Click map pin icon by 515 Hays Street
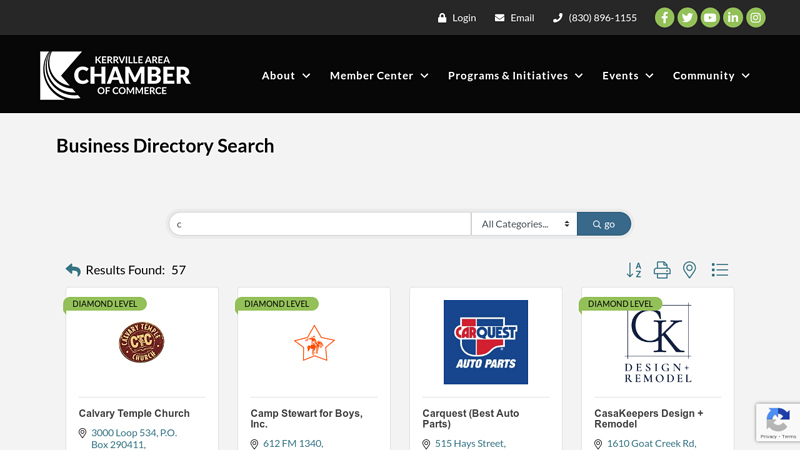The image size is (800, 450). [x=426, y=444]
